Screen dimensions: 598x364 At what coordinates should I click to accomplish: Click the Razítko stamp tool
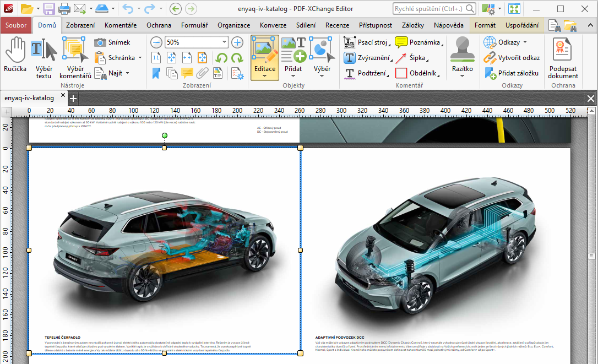462,57
